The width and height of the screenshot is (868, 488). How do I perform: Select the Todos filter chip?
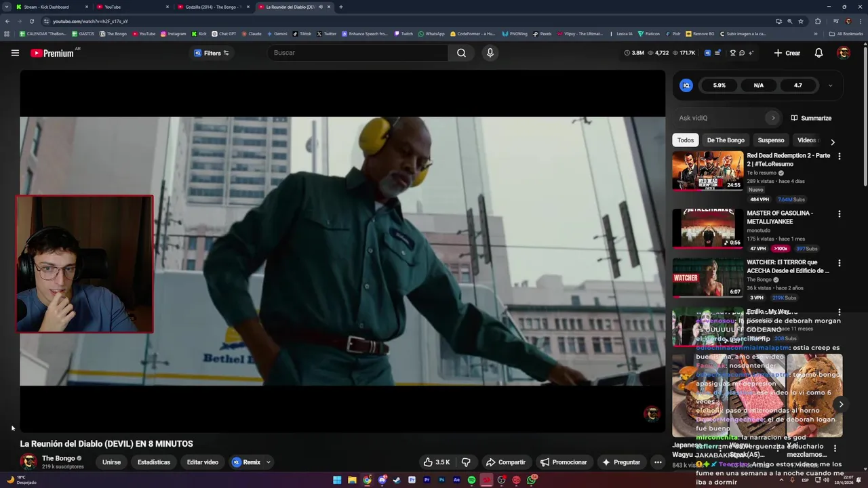click(x=686, y=140)
